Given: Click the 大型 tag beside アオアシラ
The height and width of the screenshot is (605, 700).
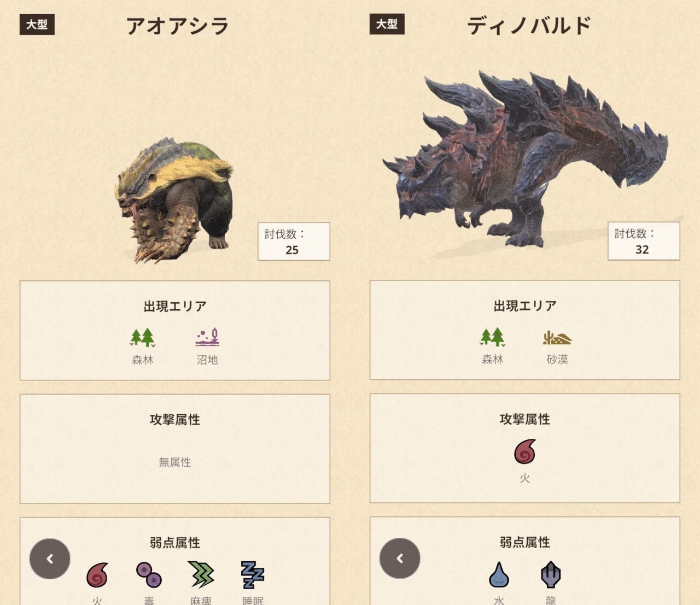Looking at the screenshot, I should click(37, 25).
